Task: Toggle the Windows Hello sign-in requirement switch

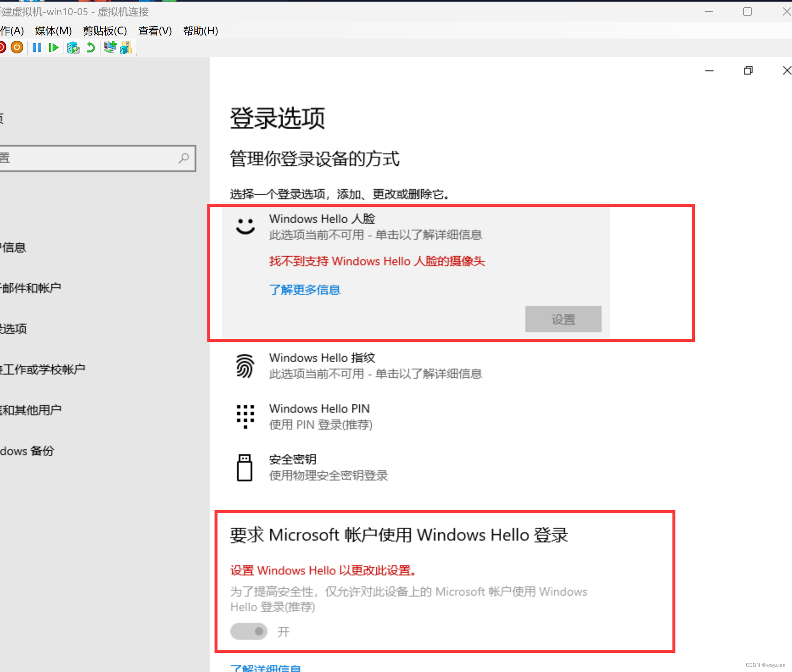Action: pos(249,631)
